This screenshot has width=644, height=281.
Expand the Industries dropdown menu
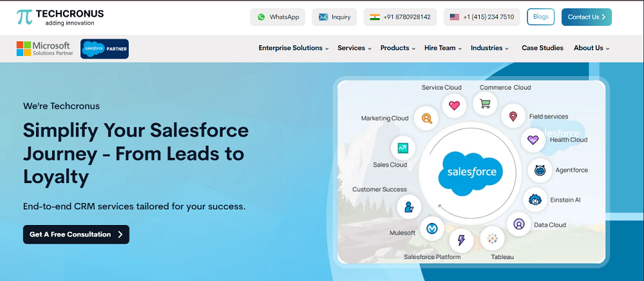point(489,48)
